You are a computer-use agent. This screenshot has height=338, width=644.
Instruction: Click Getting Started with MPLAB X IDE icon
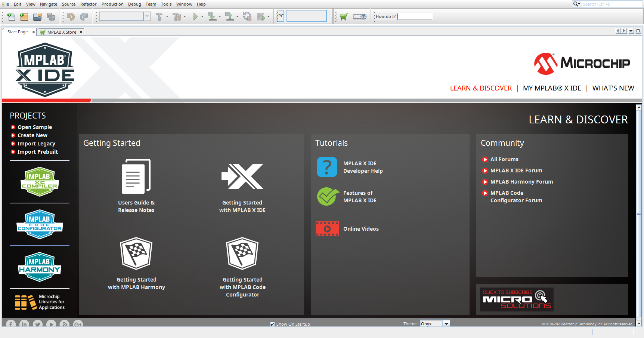pyautogui.click(x=242, y=176)
